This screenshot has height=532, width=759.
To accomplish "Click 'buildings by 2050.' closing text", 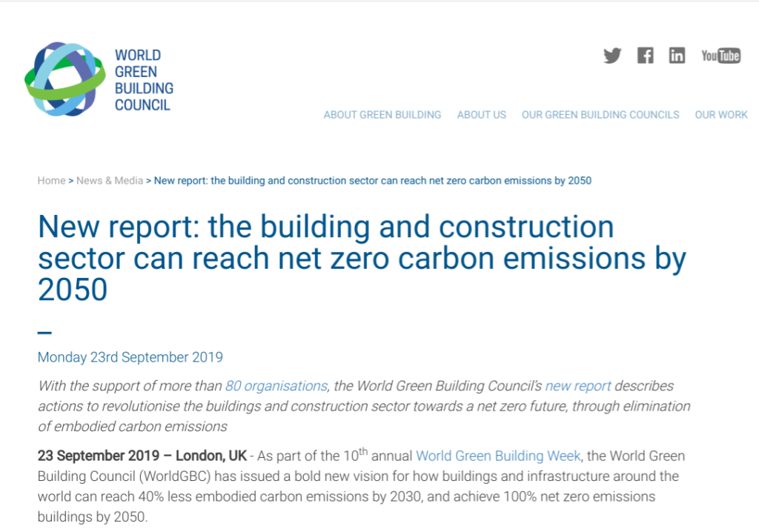I will coord(93,517).
